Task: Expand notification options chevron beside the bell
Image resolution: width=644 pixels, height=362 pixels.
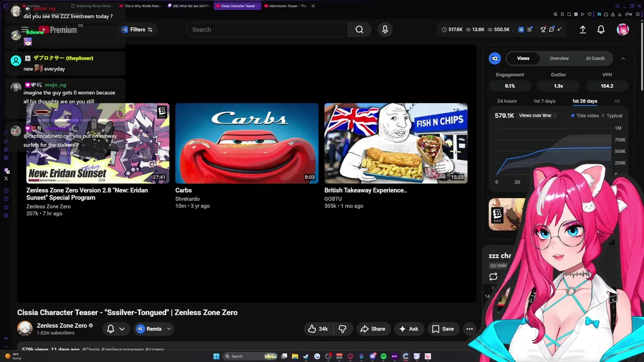Action: click(x=122, y=329)
